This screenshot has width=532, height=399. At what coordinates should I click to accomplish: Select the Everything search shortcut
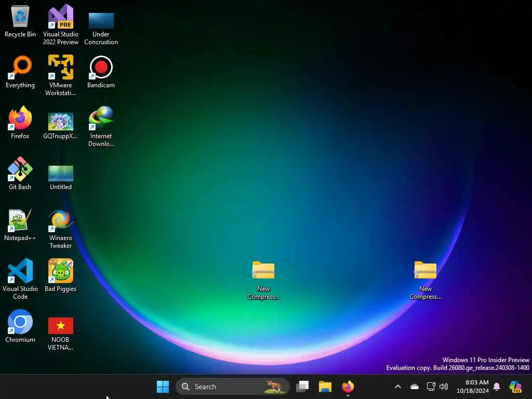click(x=20, y=72)
